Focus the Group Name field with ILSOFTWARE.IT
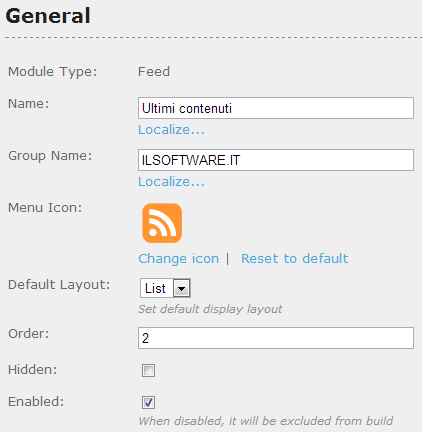Viewport: 422px width, 432px height. [276, 160]
